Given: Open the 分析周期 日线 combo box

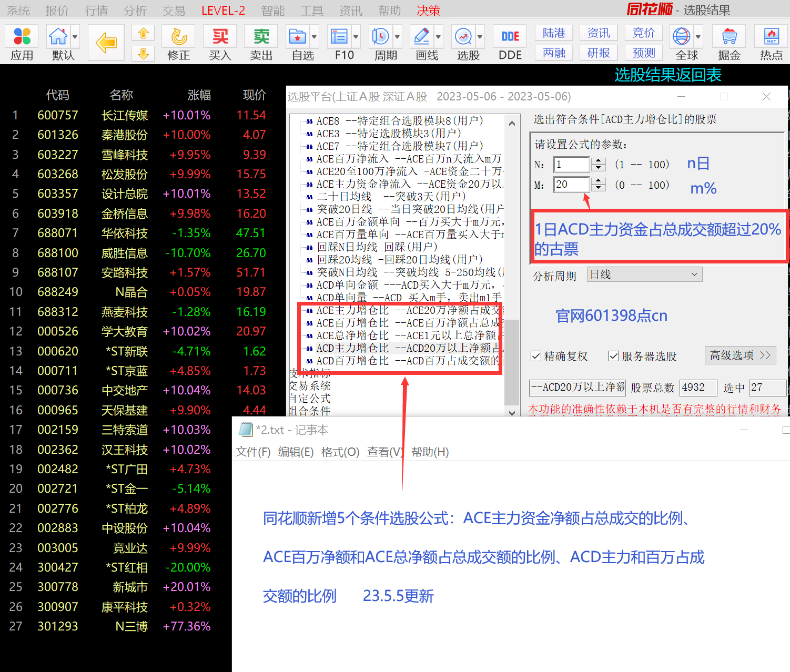Looking at the screenshot, I should [645, 274].
